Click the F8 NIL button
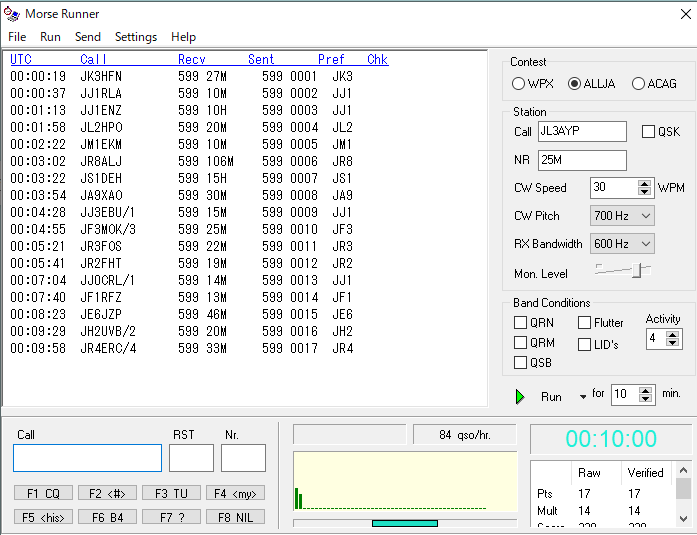Image resolution: width=697 pixels, height=535 pixels. coord(235,517)
